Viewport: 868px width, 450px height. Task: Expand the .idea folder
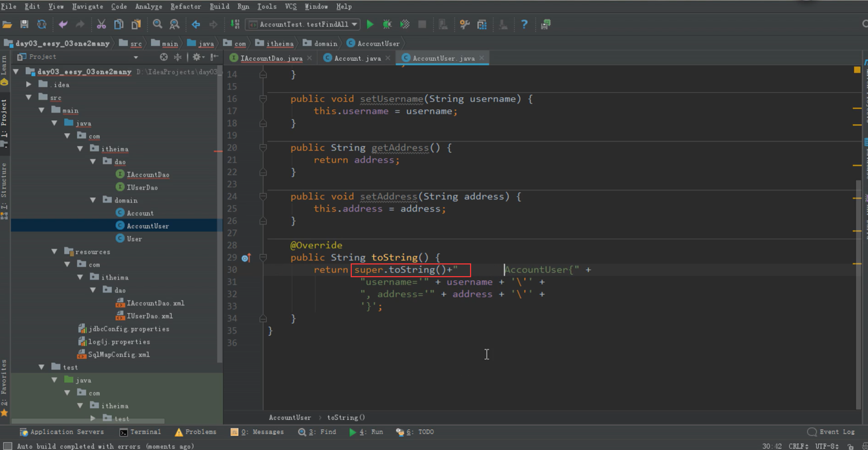point(29,84)
